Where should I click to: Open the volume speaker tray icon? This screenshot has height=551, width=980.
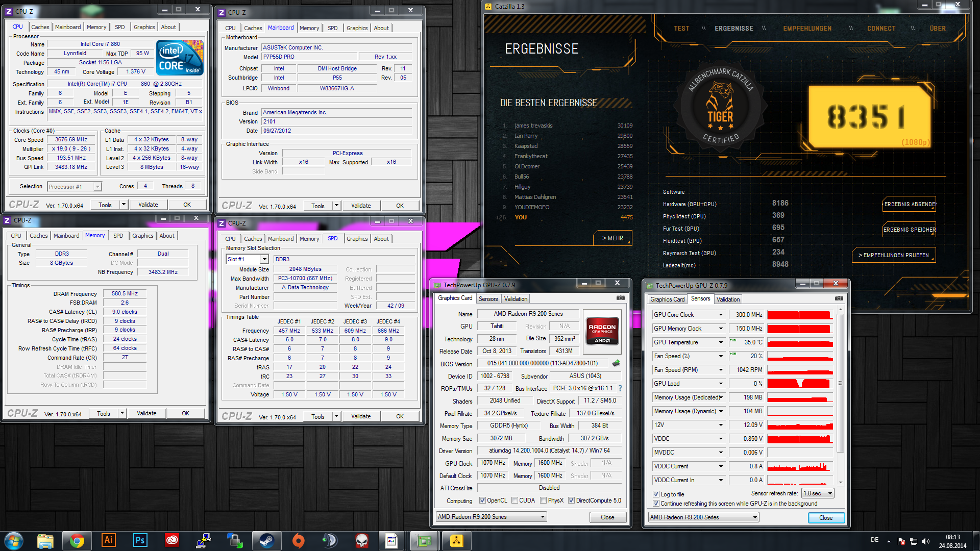[926, 541]
